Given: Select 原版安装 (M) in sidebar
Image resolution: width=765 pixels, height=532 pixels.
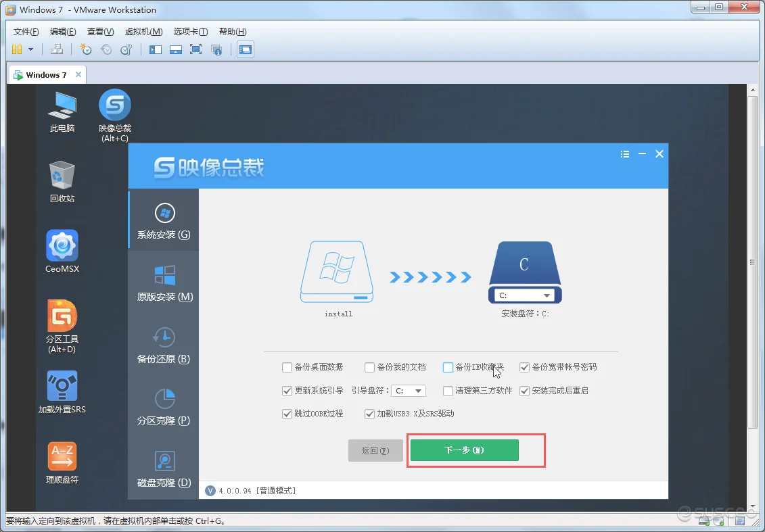Looking at the screenshot, I should [164, 283].
